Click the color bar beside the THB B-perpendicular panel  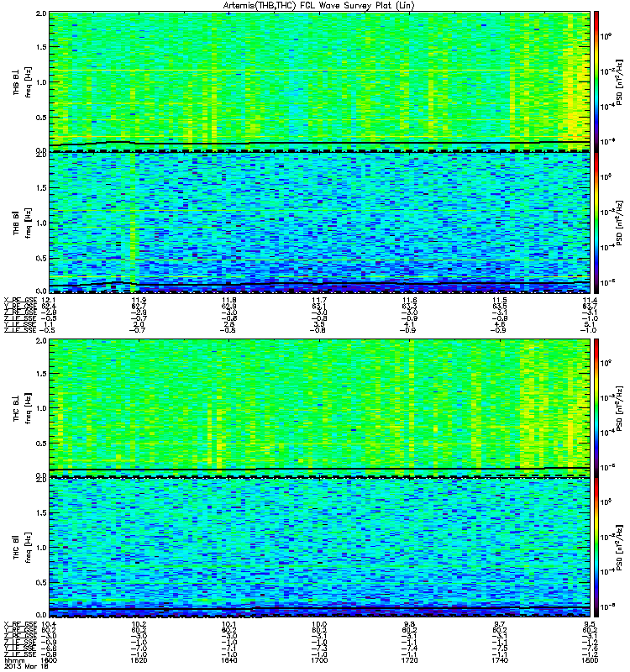(x=596, y=81)
